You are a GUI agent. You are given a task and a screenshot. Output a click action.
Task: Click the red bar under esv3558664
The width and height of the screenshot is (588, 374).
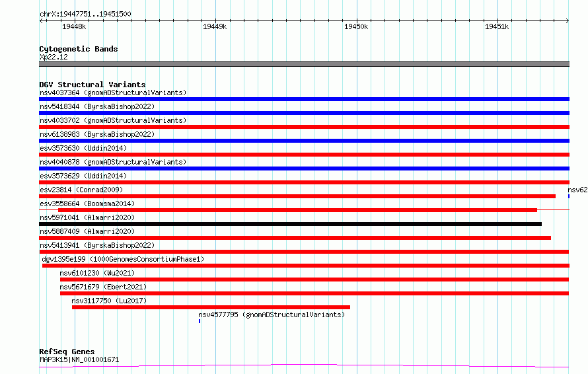tap(298, 210)
